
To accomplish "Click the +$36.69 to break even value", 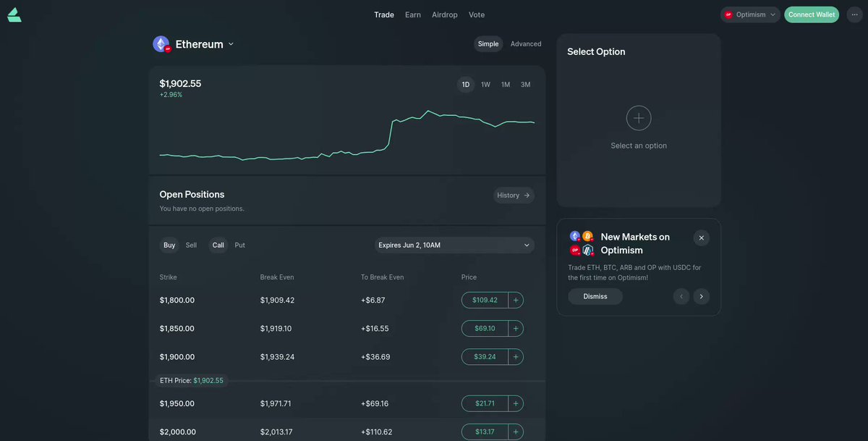I will click(375, 357).
